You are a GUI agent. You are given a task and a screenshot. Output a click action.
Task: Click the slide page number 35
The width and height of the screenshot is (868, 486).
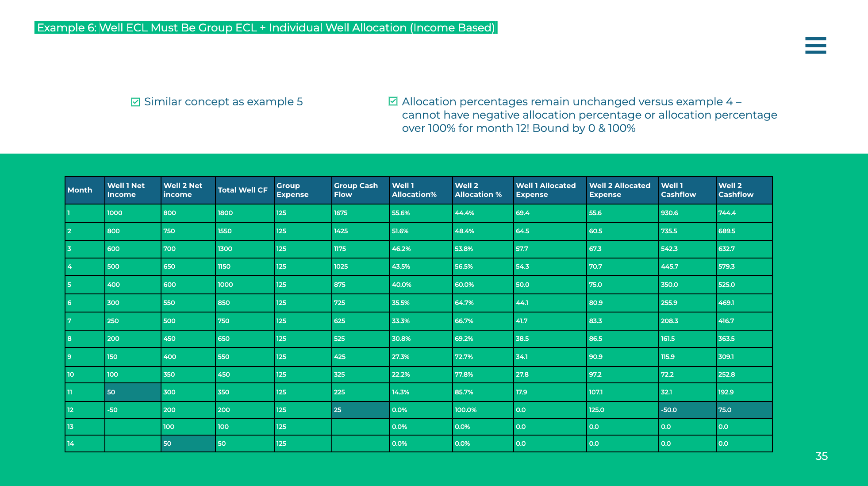[x=821, y=456]
